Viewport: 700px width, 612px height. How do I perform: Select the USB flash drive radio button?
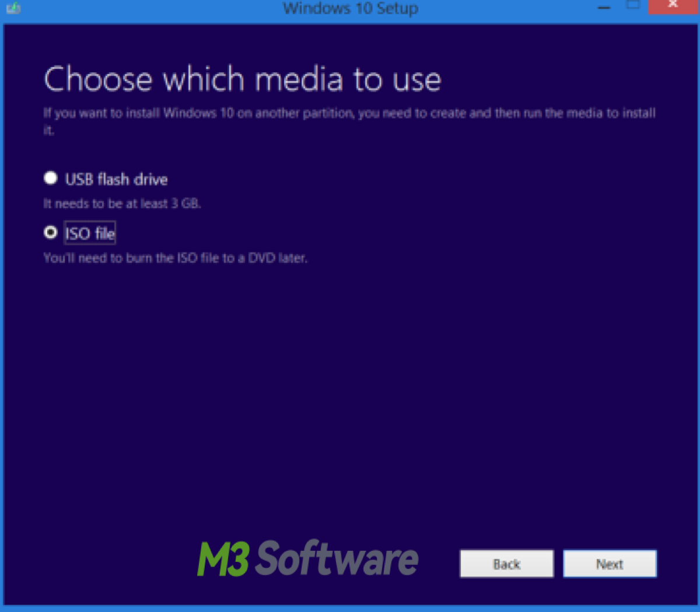point(51,178)
